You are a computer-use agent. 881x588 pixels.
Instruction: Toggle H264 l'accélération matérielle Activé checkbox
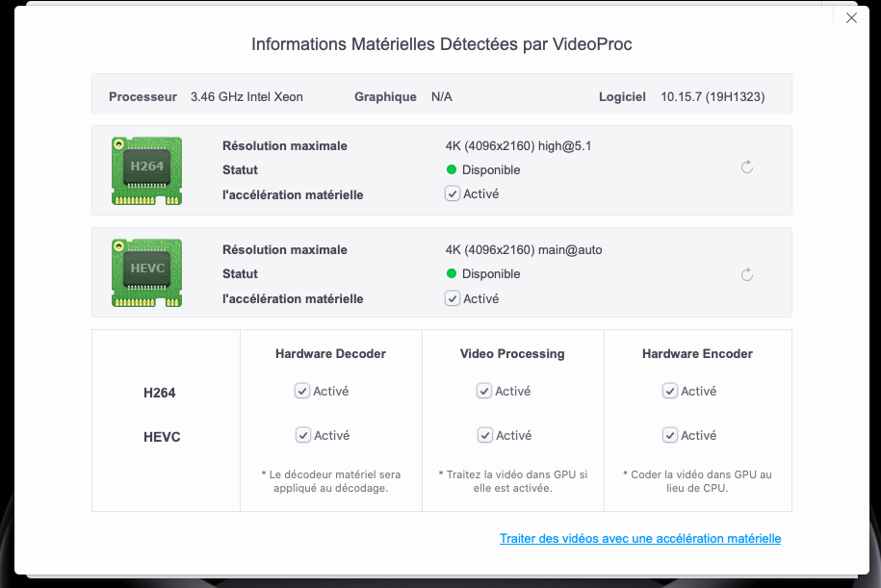tap(453, 193)
